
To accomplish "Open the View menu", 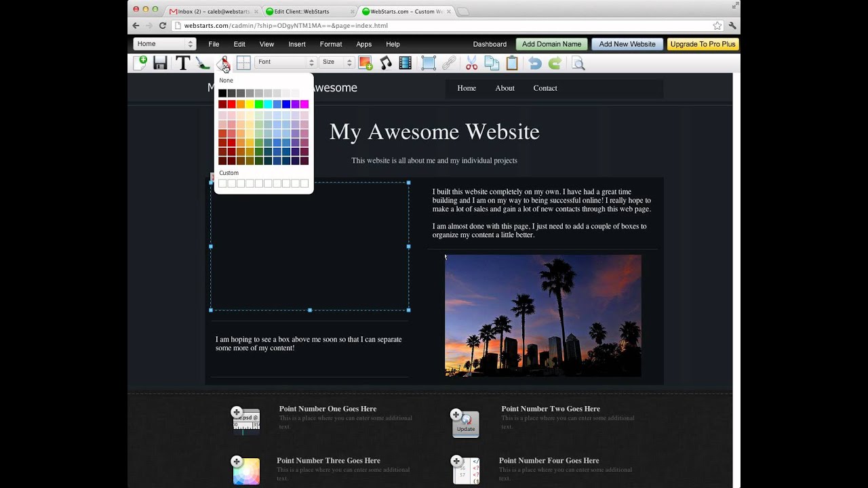I will pyautogui.click(x=267, y=44).
